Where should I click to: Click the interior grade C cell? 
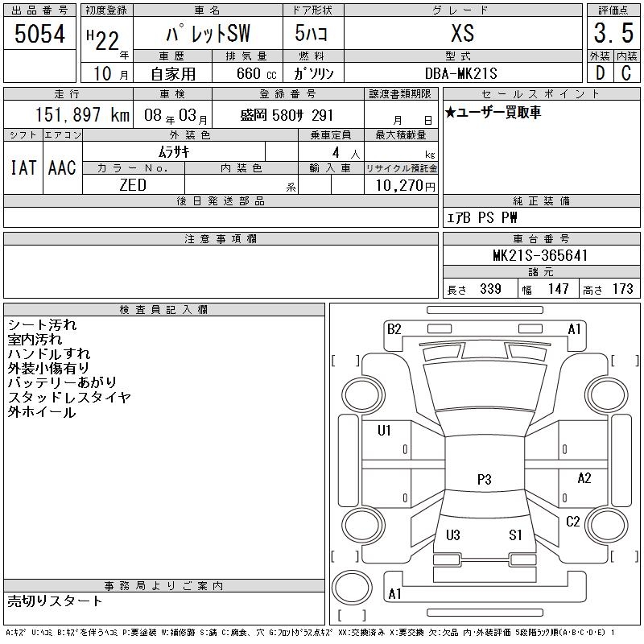point(625,72)
